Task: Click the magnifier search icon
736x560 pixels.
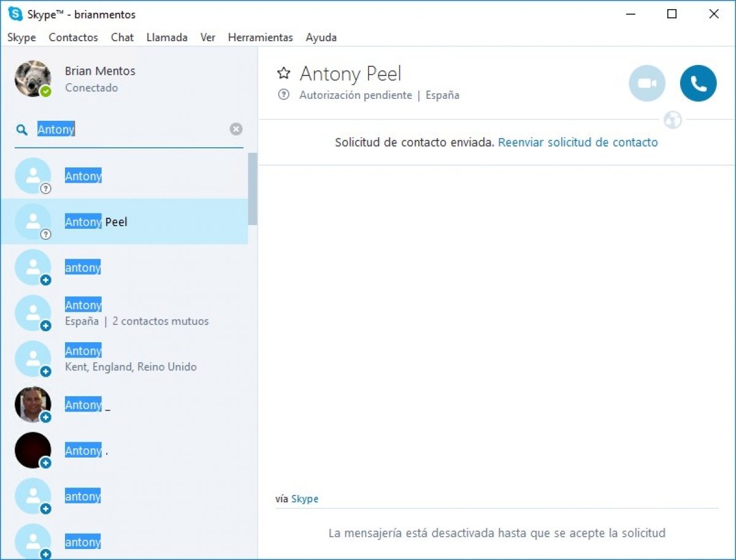Action: tap(22, 129)
